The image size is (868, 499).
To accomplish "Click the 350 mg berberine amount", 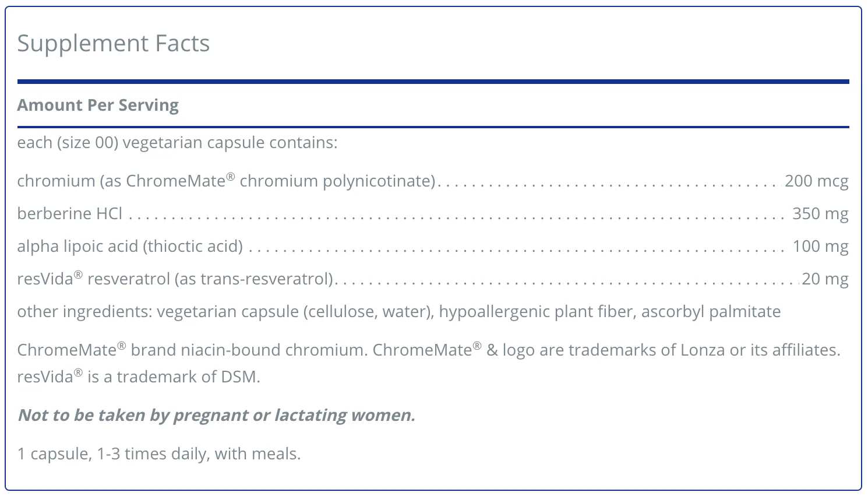I will [x=820, y=214].
